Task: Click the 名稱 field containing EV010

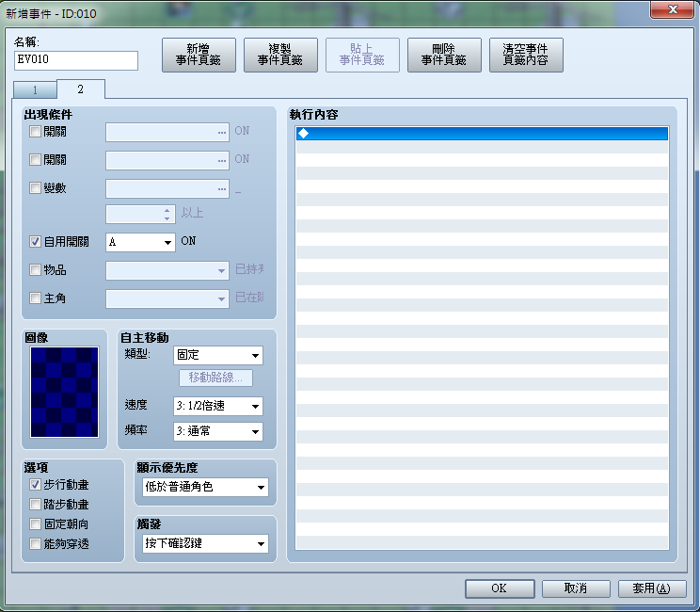Action: point(76,60)
